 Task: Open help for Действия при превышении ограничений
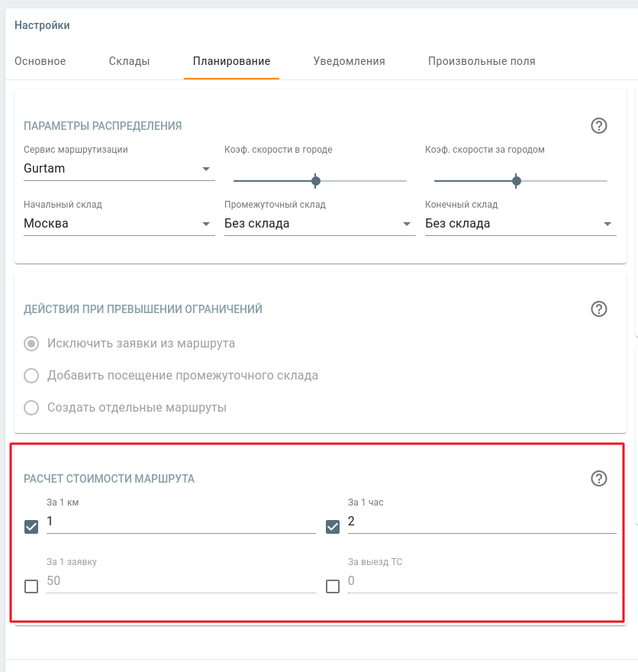coord(599,309)
